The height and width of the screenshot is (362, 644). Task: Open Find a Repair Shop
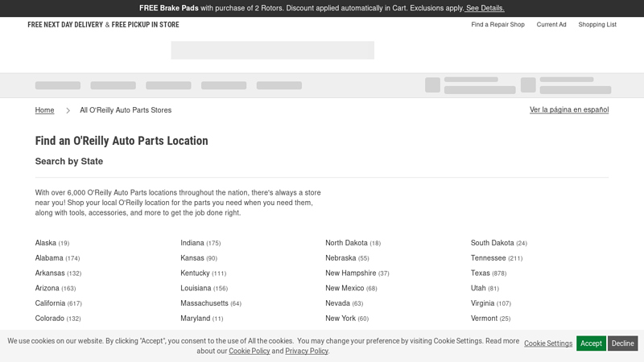pos(497,25)
